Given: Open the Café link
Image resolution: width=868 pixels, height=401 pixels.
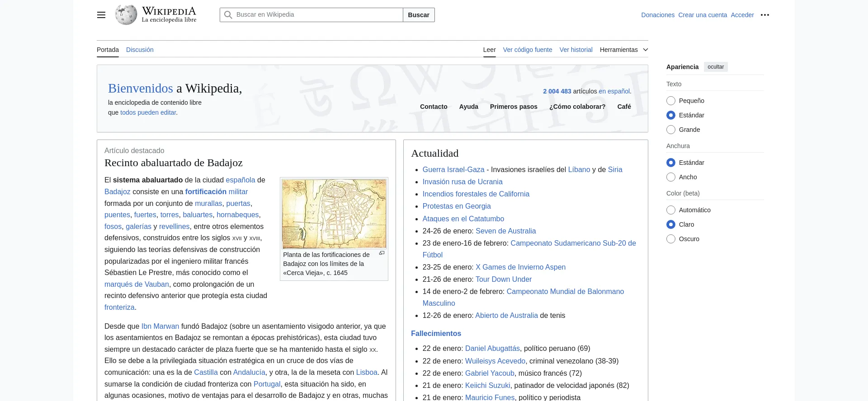Looking at the screenshot, I should [x=624, y=107].
